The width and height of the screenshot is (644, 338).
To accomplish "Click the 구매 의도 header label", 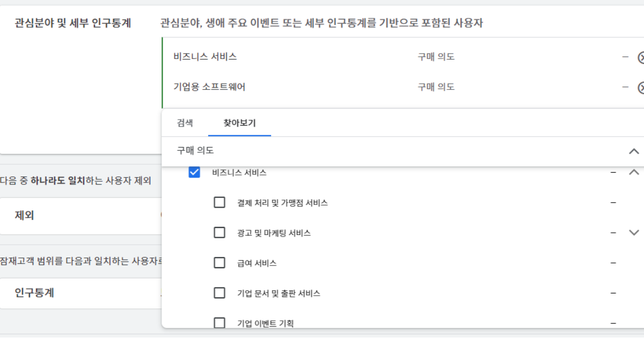I will tap(195, 151).
